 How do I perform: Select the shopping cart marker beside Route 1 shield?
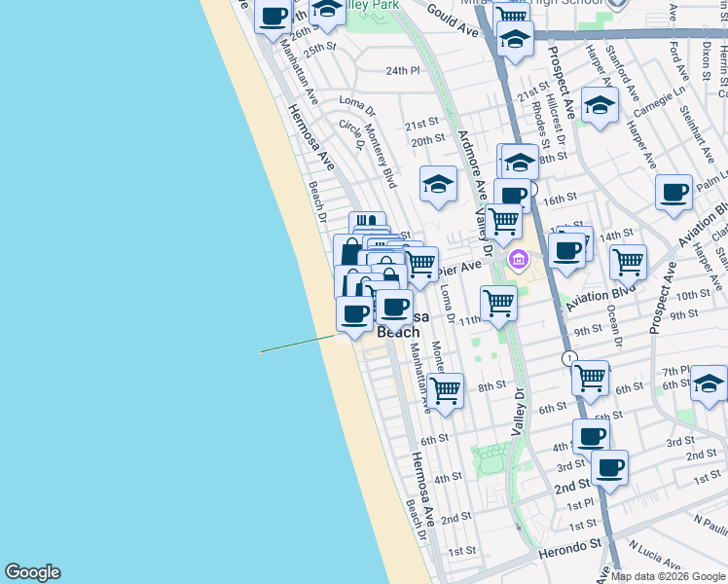click(x=590, y=383)
